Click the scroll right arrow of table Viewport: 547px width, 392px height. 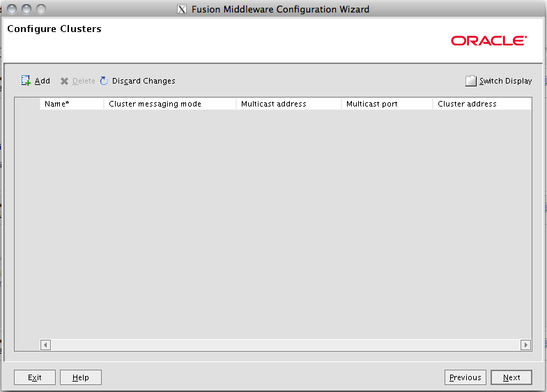point(525,345)
